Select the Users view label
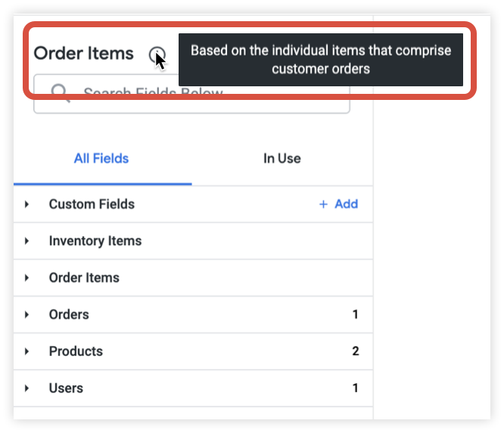 pyautogui.click(x=66, y=388)
